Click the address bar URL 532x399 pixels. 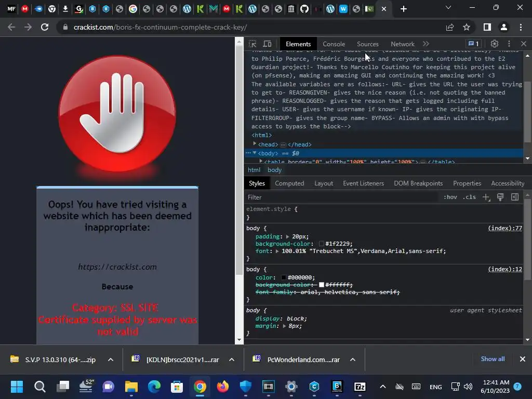(160, 27)
